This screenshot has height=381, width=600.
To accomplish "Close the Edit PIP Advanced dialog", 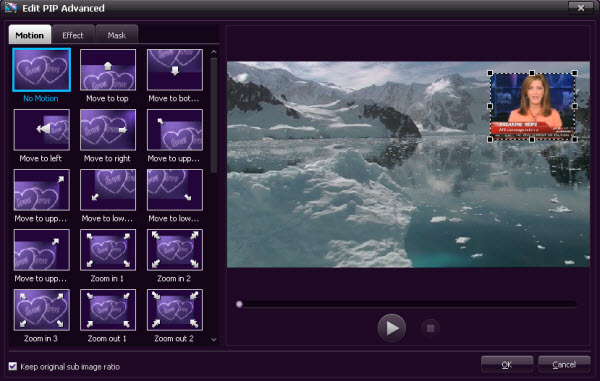I will [x=580, y=8].
